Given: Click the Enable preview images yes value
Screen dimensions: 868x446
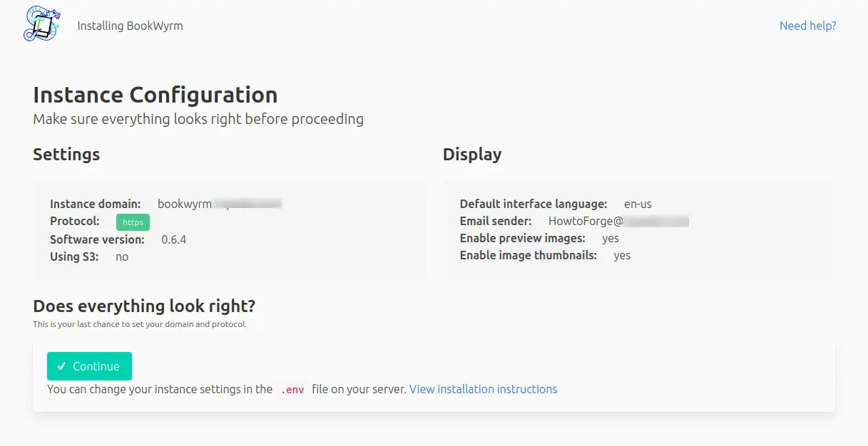Looking at the screenshot, I should pos(611,238).
